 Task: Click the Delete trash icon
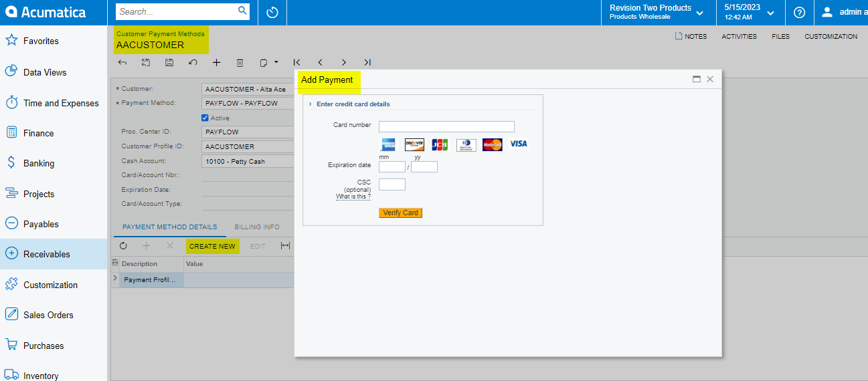[240, 62]
